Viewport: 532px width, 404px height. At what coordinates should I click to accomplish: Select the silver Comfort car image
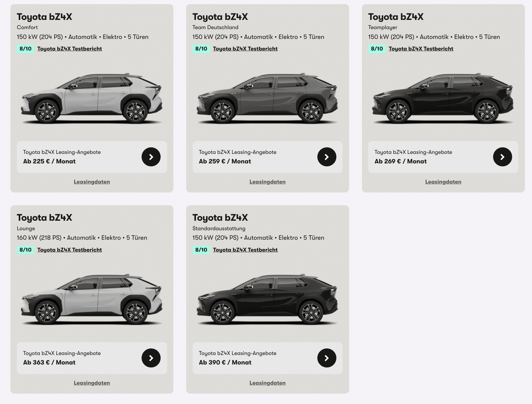[x=92, y=99]
